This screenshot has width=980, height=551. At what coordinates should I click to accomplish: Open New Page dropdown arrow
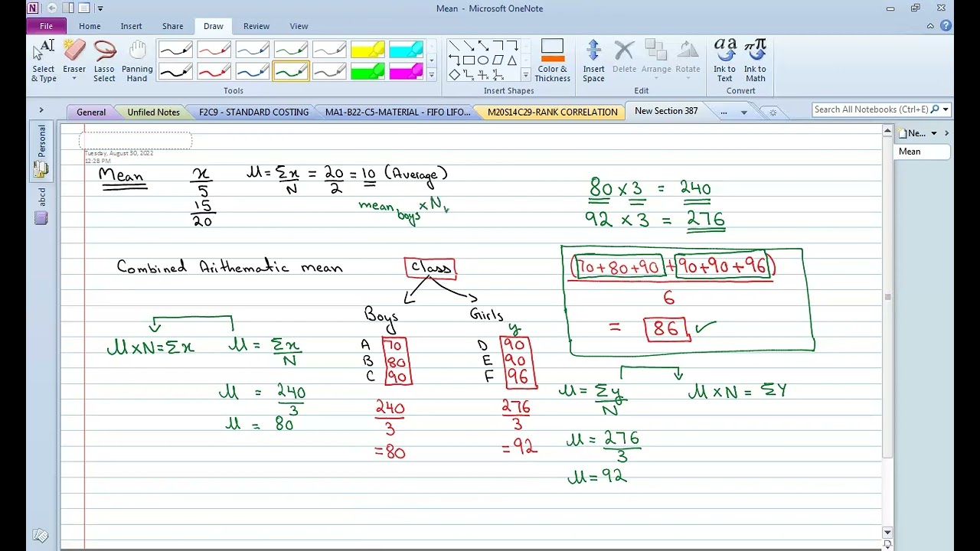(933, 133)
